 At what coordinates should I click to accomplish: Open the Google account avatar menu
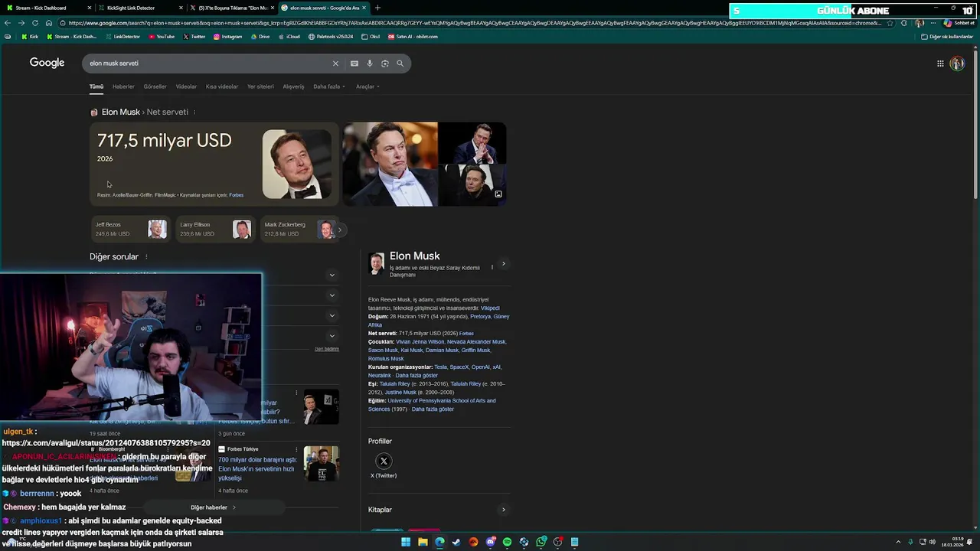(957, 64)
